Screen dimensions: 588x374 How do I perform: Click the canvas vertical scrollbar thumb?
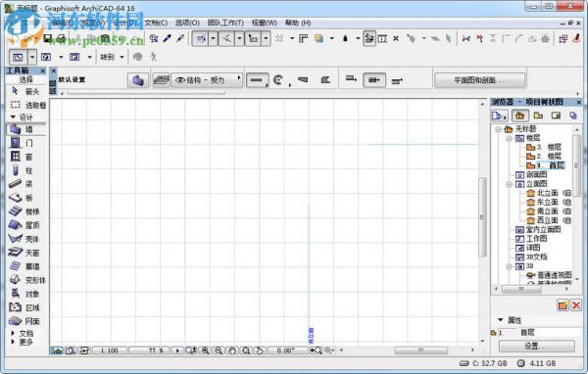(482, 216)
